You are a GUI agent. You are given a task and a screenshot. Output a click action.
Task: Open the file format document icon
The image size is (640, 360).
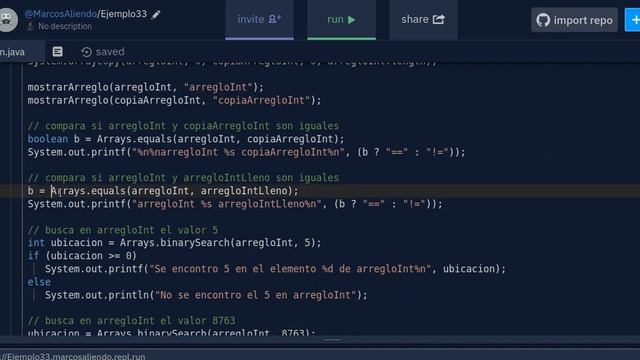(58, 51)
